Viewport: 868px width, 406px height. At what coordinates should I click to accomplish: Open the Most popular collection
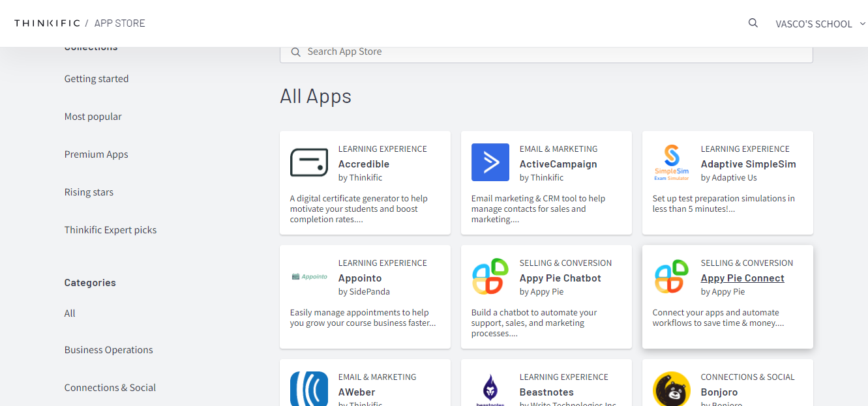93,117
